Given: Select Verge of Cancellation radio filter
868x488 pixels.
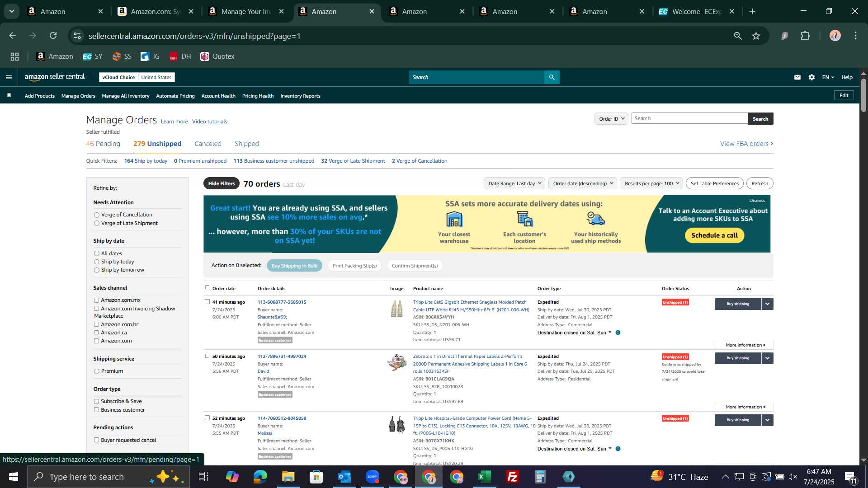Looking at the screenshot, I should [96, 215].
